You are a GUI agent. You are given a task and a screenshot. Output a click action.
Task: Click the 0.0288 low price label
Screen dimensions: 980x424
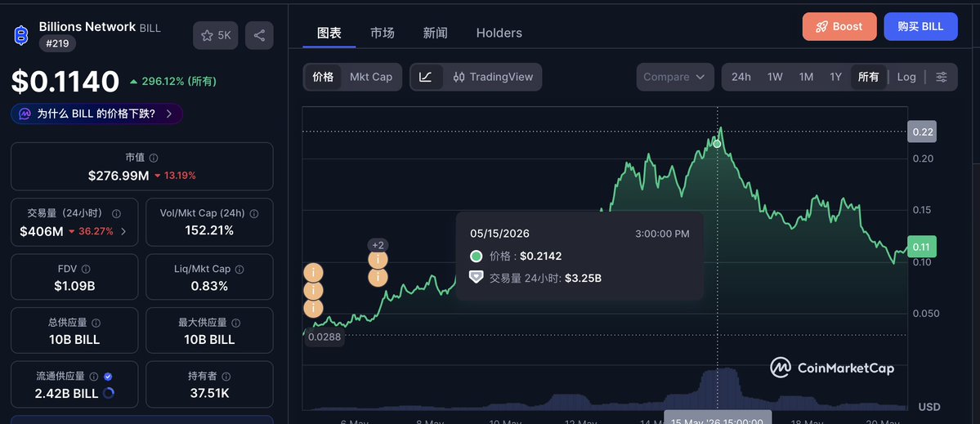(324, 337)
